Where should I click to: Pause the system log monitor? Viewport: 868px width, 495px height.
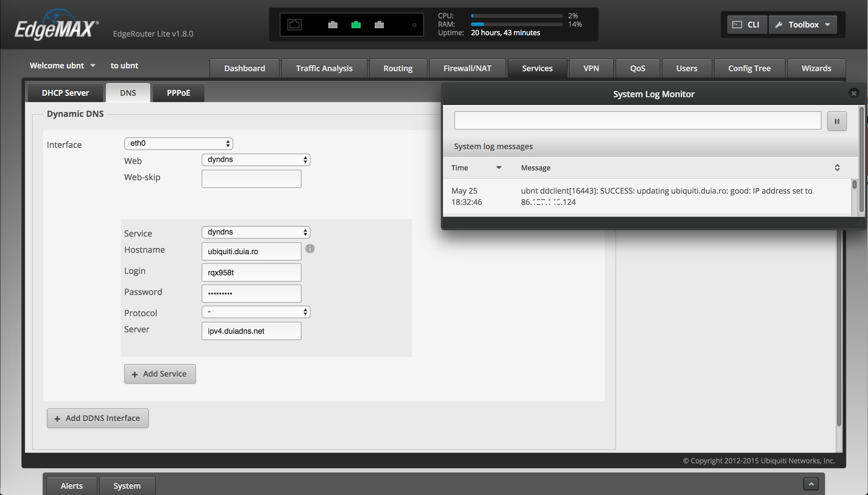click(x=837, y=121)
